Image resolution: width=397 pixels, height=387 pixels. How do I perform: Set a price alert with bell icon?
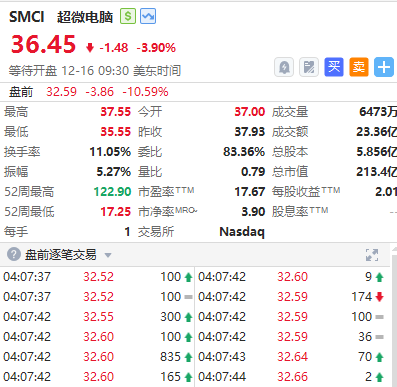click(x=284, y=67)
